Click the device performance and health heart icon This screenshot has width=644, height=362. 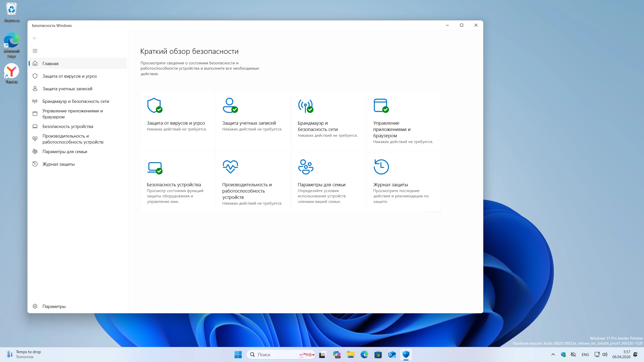[230, 167]
